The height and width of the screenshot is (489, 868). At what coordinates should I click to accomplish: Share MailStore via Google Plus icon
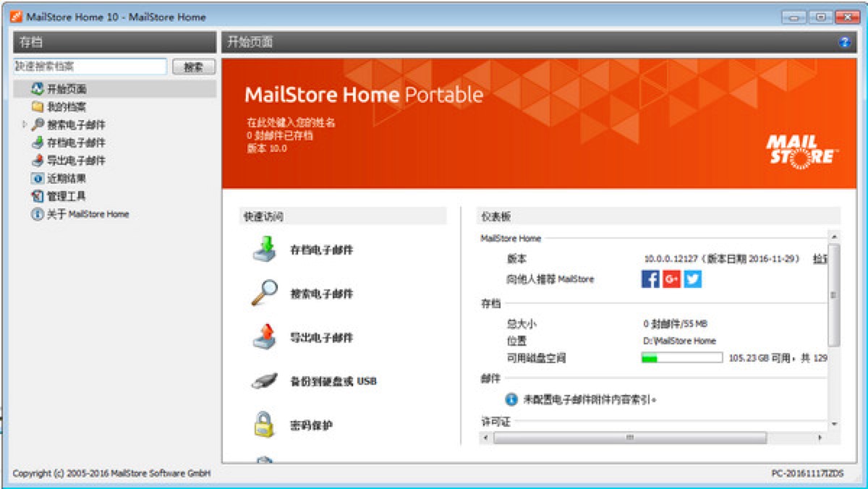tap(671, 279)
